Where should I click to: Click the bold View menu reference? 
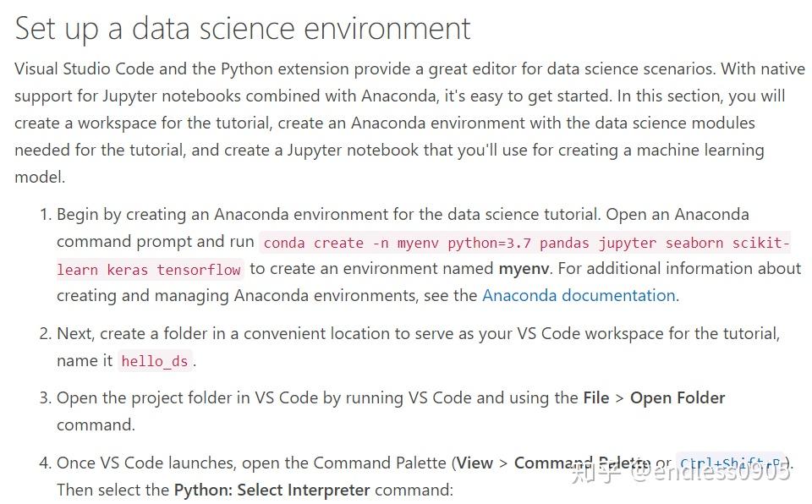(475, 463)
